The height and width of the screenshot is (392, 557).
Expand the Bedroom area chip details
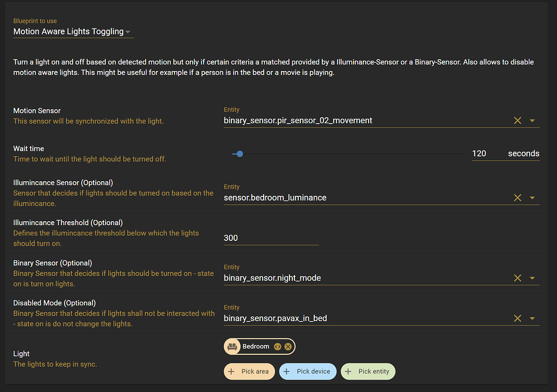pos(277,347)
